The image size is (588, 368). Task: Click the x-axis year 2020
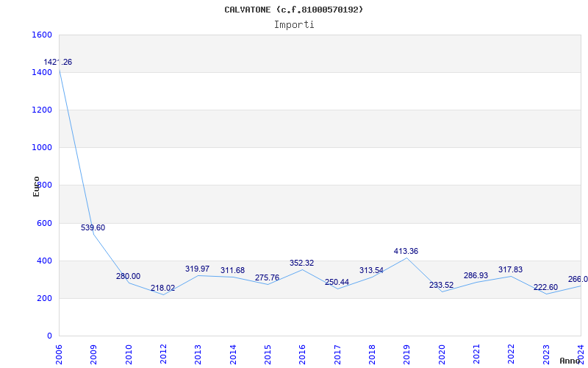coord(442,355)
